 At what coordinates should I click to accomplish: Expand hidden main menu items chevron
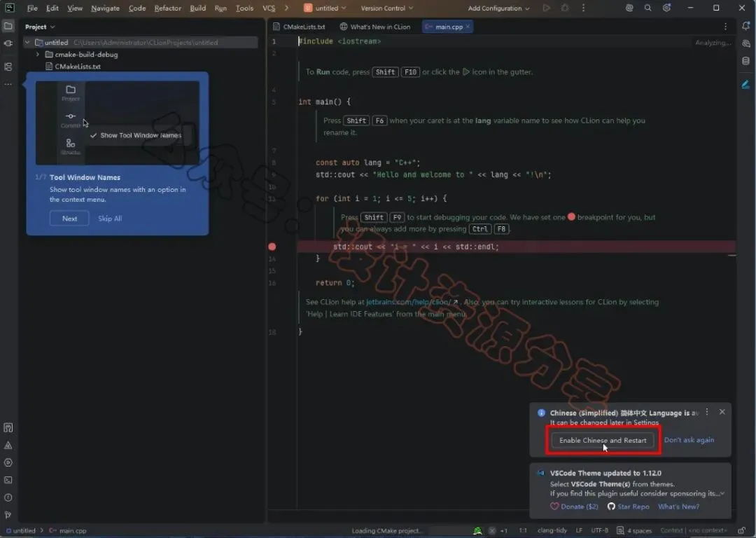[286, 8]
